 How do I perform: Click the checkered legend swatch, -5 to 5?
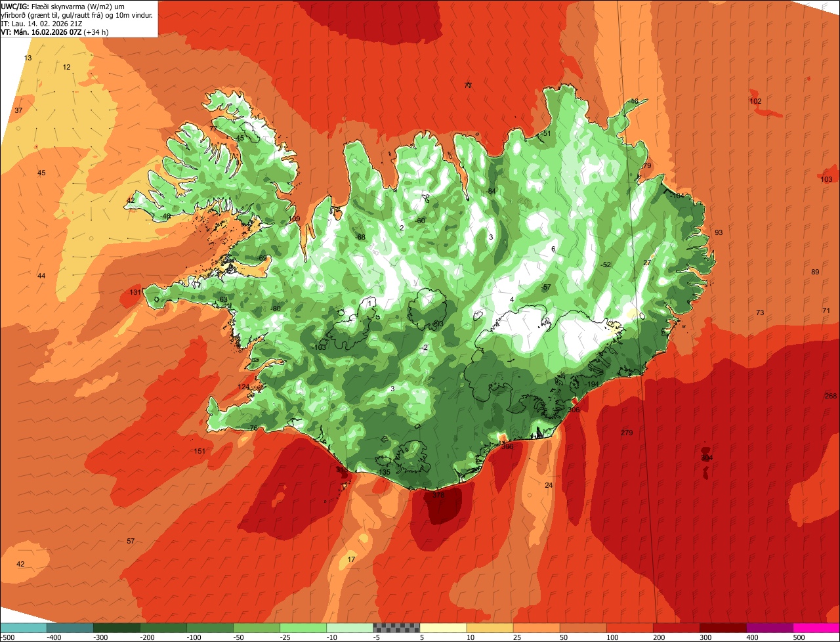(396, 628)
